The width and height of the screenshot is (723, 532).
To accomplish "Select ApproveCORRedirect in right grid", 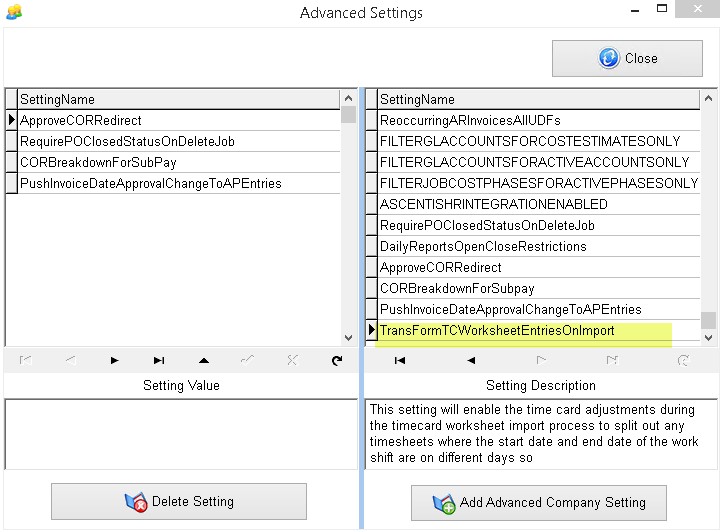I will click(x=539, y=267).
